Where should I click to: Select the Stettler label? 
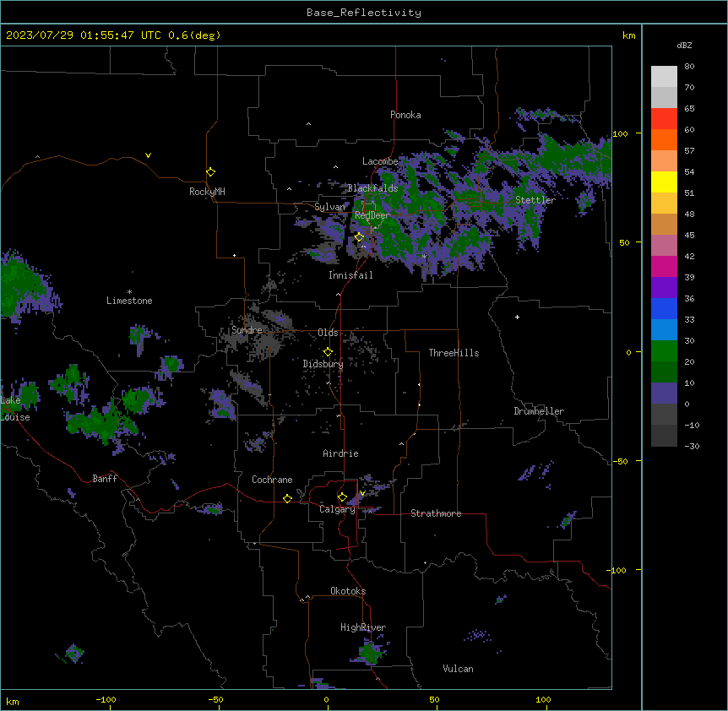point(535,200)
